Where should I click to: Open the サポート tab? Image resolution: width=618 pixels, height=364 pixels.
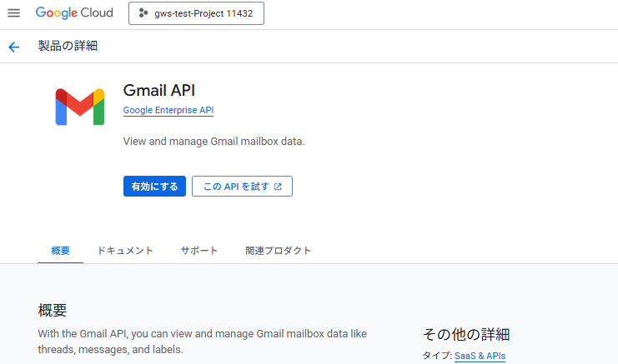[x=199, y=251]
